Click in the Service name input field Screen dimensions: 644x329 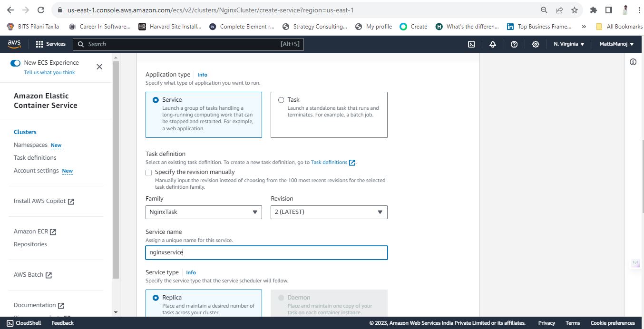pos(266,252)
